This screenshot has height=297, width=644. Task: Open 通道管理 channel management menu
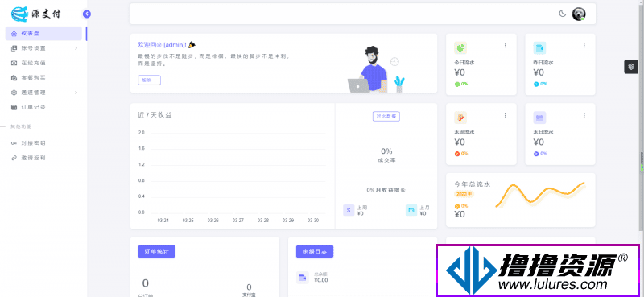43,93
